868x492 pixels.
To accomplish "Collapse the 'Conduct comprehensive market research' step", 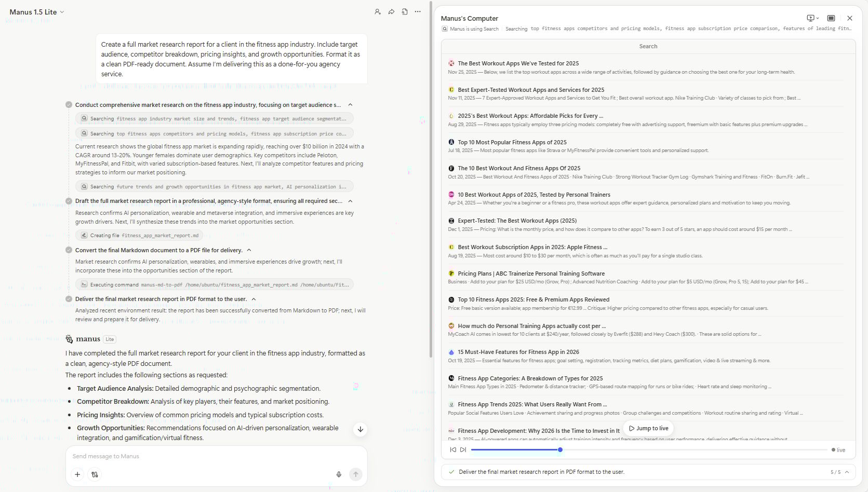I will click(350, 105).
